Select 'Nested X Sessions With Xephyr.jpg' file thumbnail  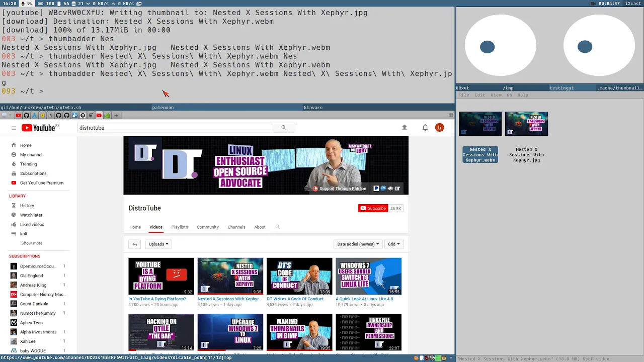tap(526, 124)
